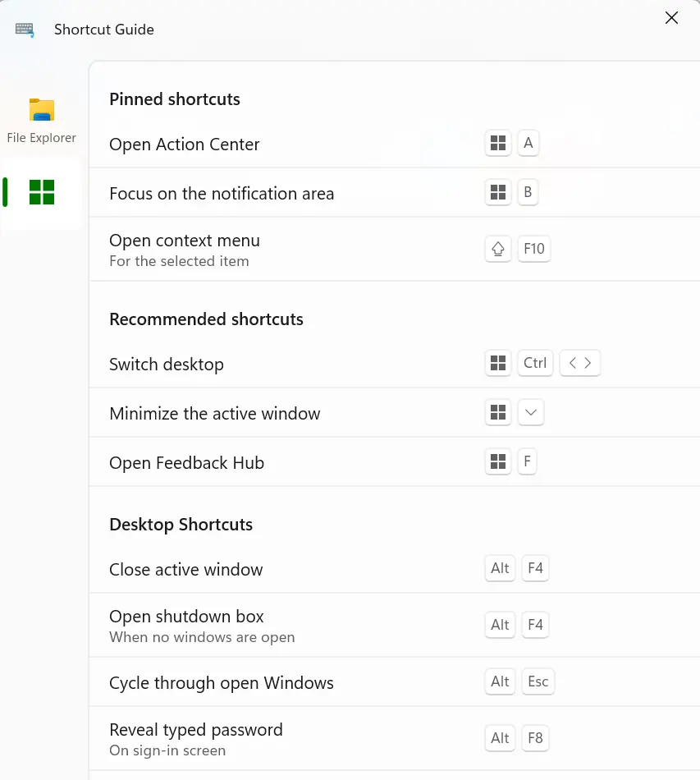700x780 pixels.
Task: Click Windows key in Focus on notification area row
Action: click(497, 192)
